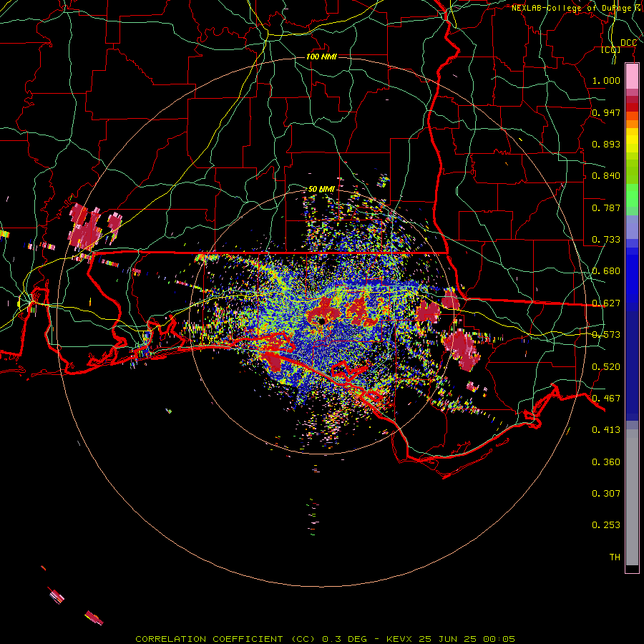644x644 pixels.
Task: Select the 0.893 scale value
Action: 606,144
